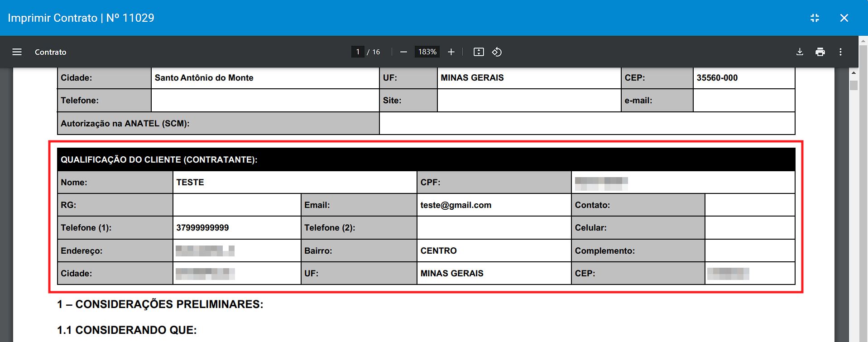The height and width of the screenshot is (342, 868).
Task: Click 'Santo Antônio do Monte' city value
Action: point(204,78)
